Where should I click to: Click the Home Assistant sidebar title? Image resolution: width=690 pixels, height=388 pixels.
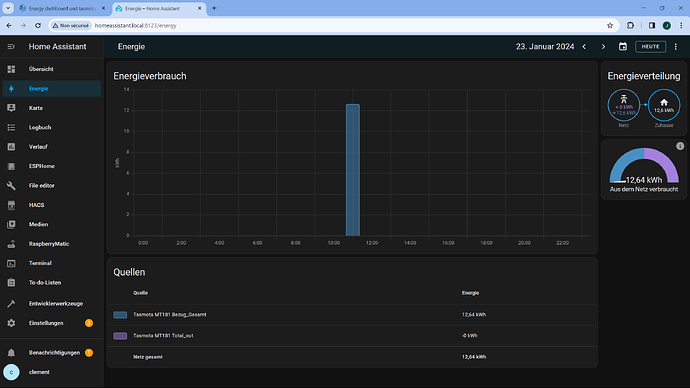(x=58, y=47)
